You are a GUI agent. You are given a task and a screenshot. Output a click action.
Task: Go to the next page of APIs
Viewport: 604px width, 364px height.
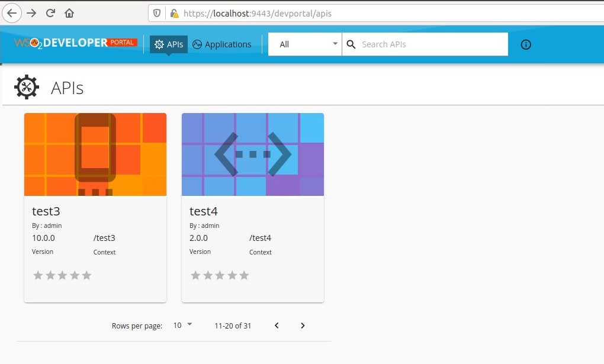[303, 326]
